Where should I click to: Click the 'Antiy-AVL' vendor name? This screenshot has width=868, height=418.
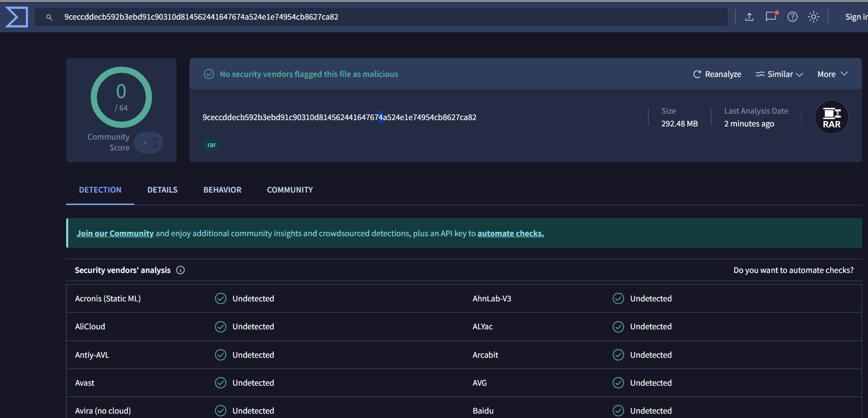coord(92,355)
